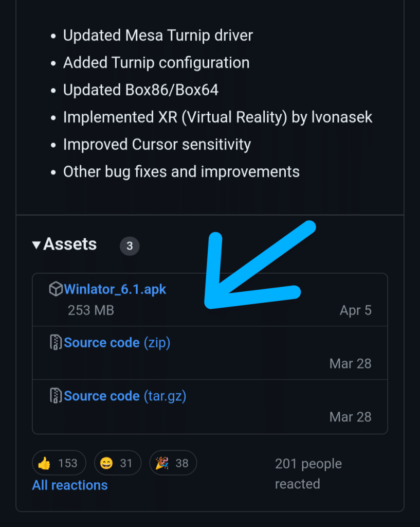This screenshot has width=420, height=527.
Task: Collapse the Assets section using the triangle
Action: click(36, 245)
